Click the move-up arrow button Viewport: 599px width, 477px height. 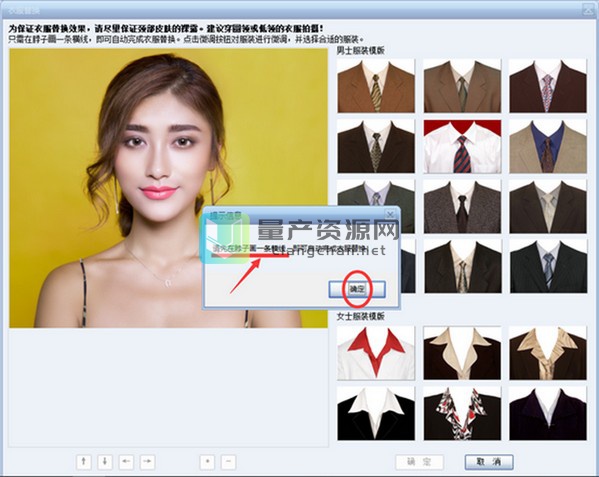(x=84, y=462)
